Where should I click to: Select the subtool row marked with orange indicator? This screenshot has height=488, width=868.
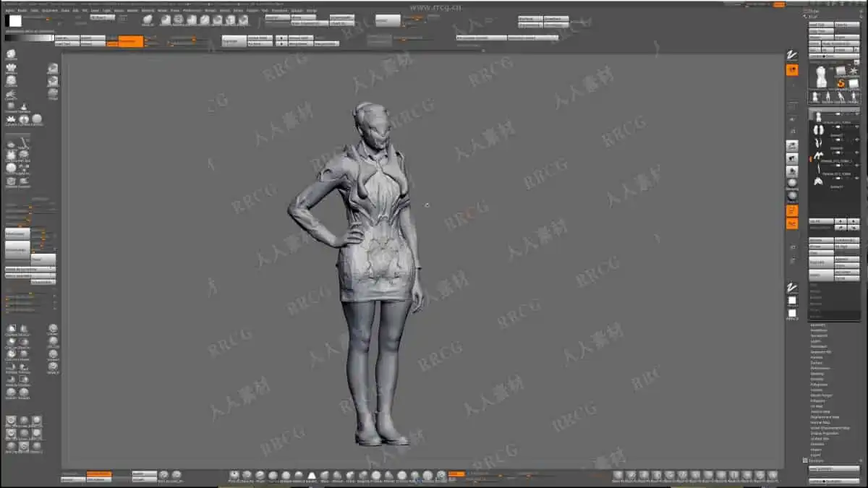(834, 158)
